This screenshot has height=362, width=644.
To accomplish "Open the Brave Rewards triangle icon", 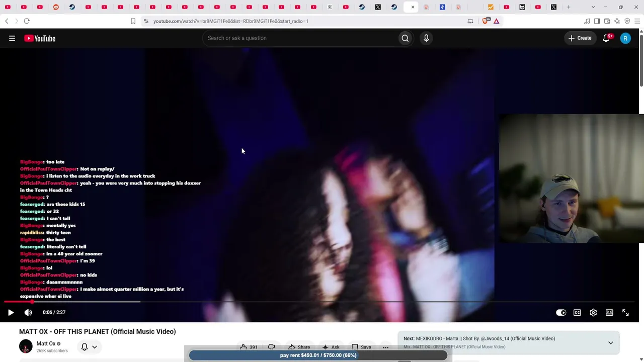I will pyautogui.click(x=496, y=21).
